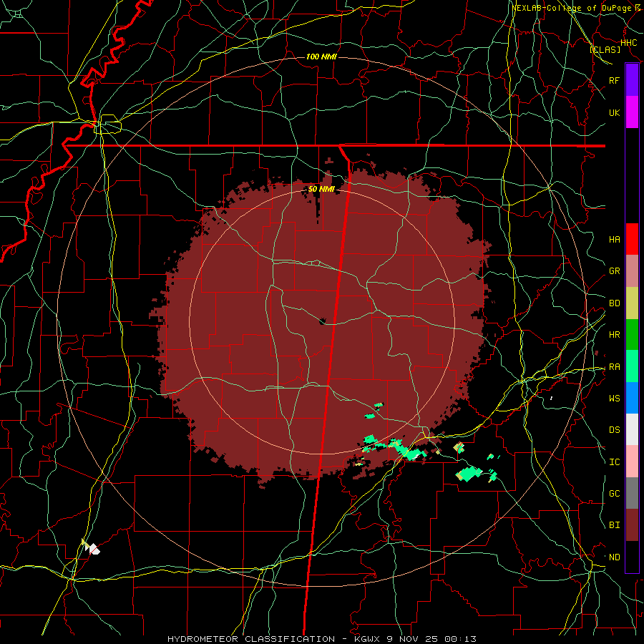Click the "RA" legend label

[x=614, y=367]
